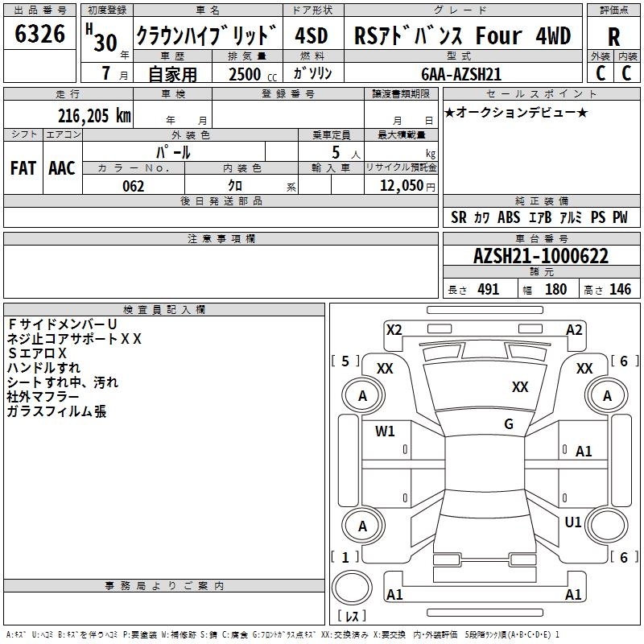Click the overall grade R

click(x=613, y=37)
